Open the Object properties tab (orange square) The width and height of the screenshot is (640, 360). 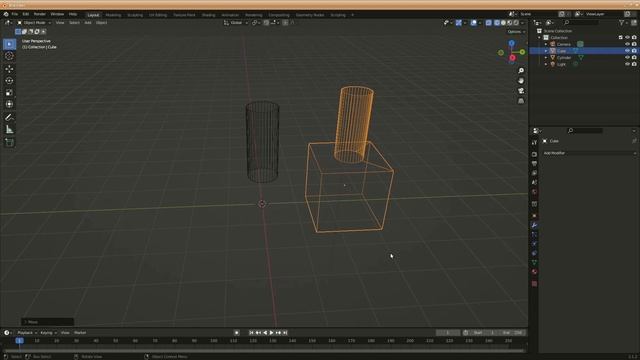pyautogui.click(x=534, y=216)
